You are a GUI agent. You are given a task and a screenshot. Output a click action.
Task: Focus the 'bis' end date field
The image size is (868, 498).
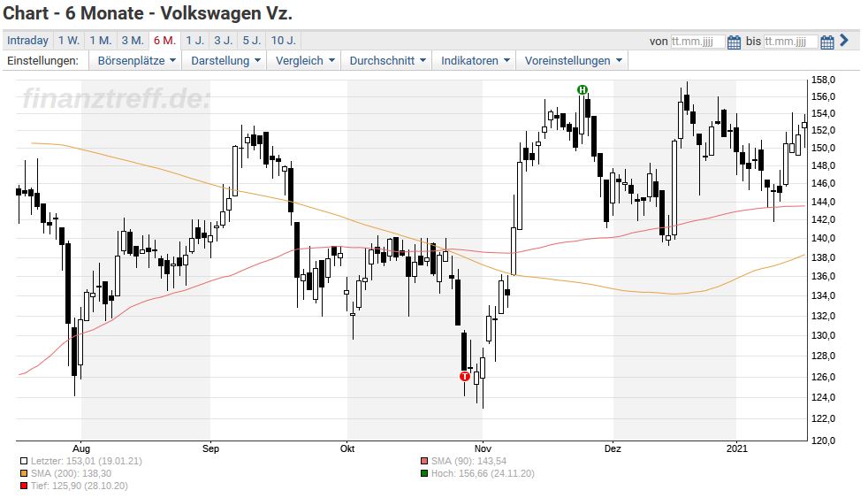(x=790, y=42)
